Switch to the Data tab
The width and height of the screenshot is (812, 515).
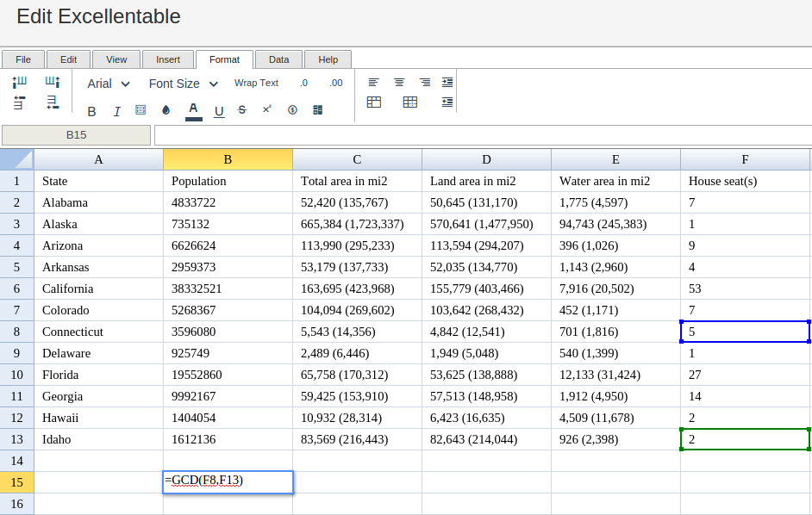point(278,59)
